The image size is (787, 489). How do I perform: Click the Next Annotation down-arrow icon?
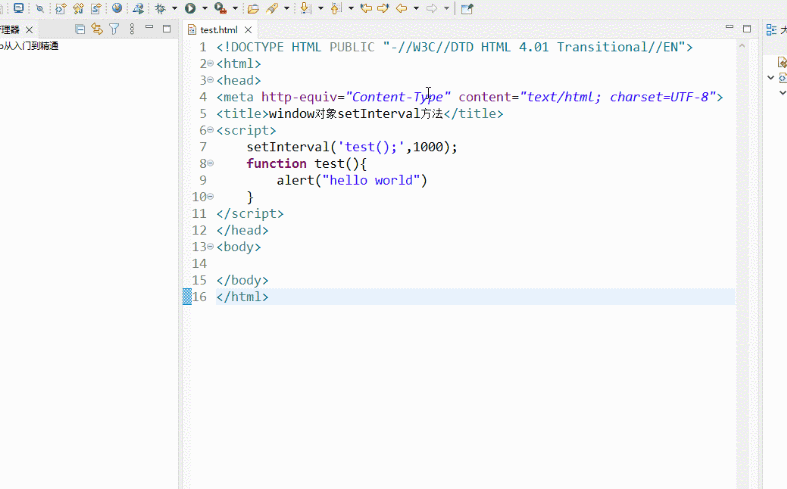[x=305, y=8]
